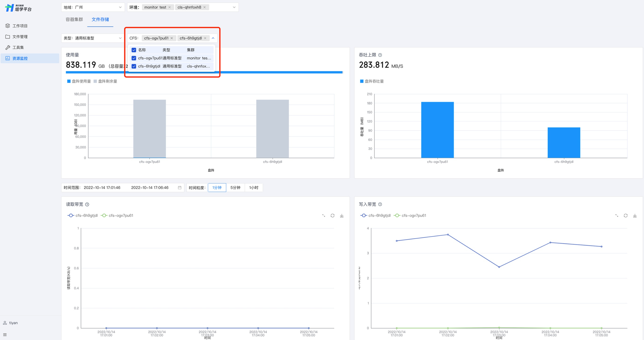Viewport: 644px width, 340px height.
Task: Remove the monitor test environment tag
Action: click(x=169, y=7)
